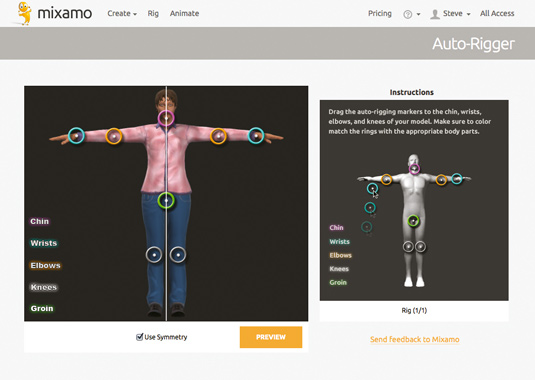Select the left orange elbow marker
The width and height of the screenshot is (535, 380).
(114, 136)
